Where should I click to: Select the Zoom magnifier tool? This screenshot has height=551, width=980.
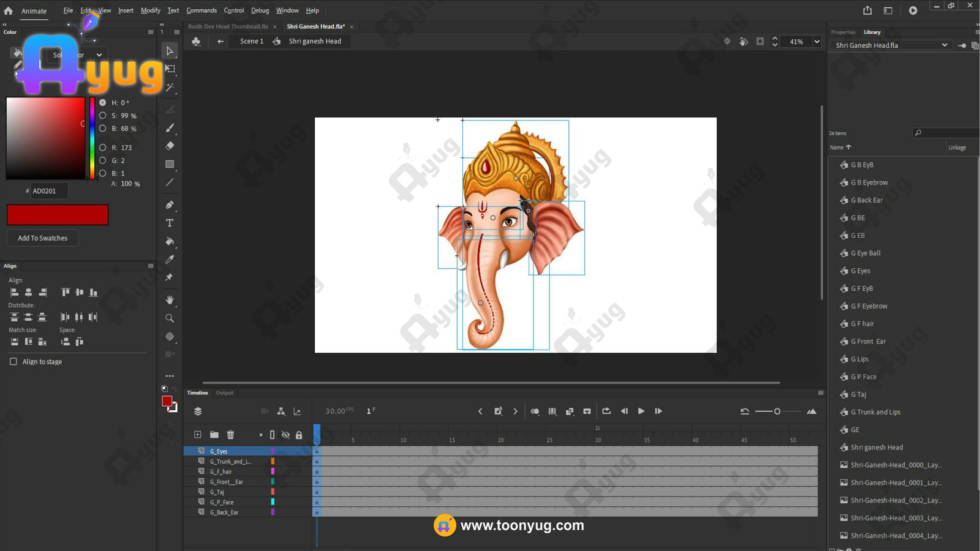click(170, 318)
